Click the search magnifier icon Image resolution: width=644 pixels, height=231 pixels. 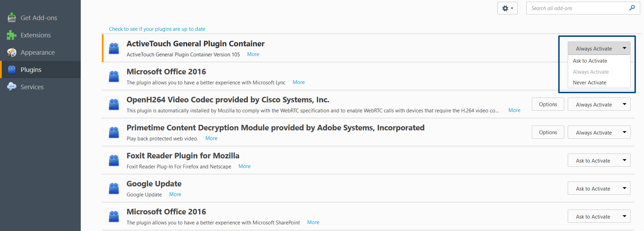(632, 8)
